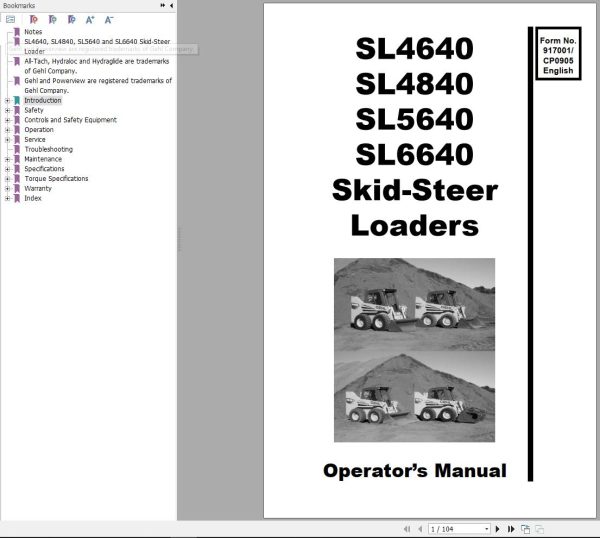600x538 pixels.
Task: Click the second purple-green bookmark toolbar icon
Action: (52, 19)
